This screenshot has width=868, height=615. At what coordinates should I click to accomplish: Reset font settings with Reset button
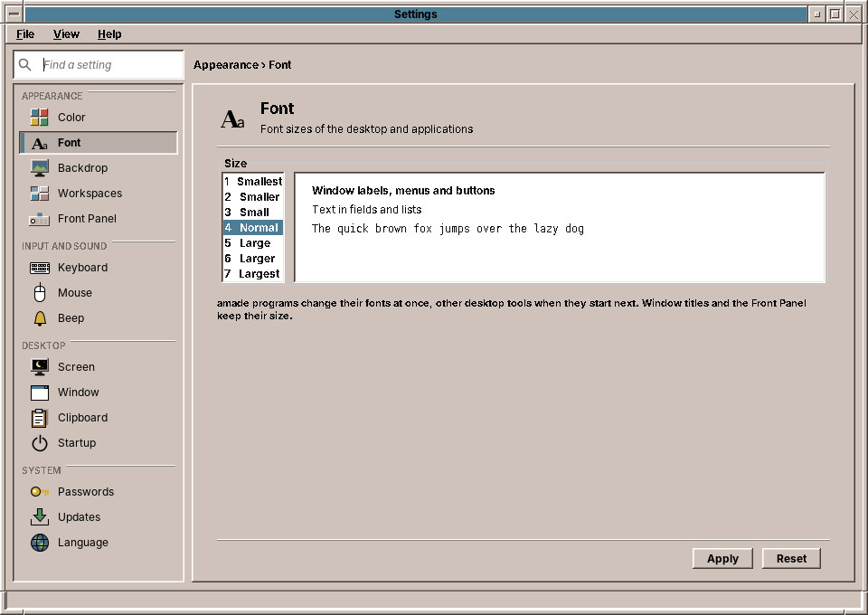click(791, 559)
